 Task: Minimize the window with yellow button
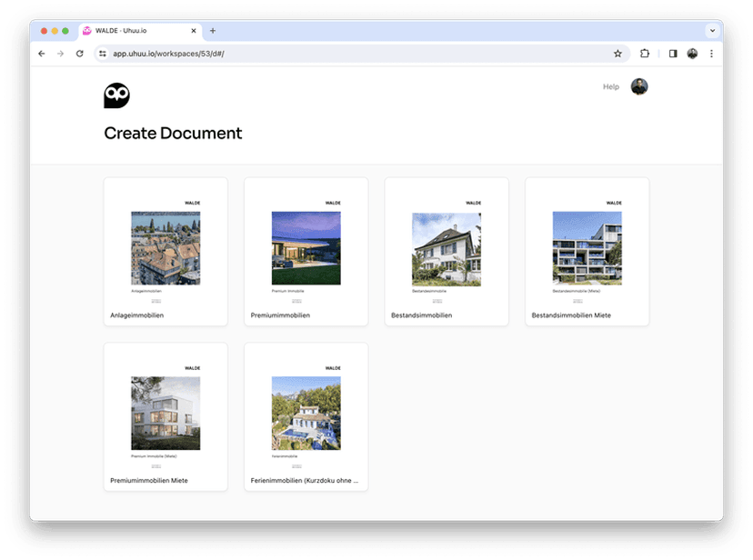[x=55, y=31]
